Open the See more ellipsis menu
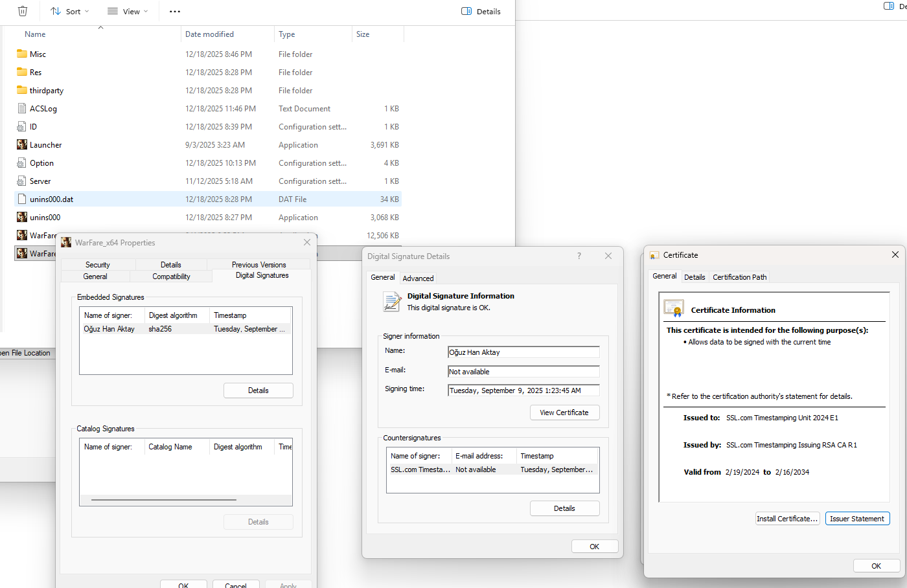The height and width of the screenshot is (588, 907). [x=175, y=11]
